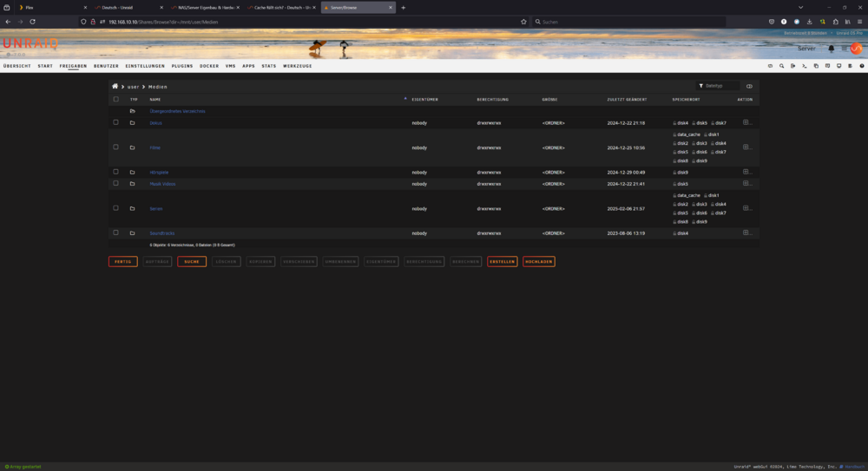Screen dimensions: 868x471
Task: Click the Dateityp filter field
Action: (x=718, y=86)
